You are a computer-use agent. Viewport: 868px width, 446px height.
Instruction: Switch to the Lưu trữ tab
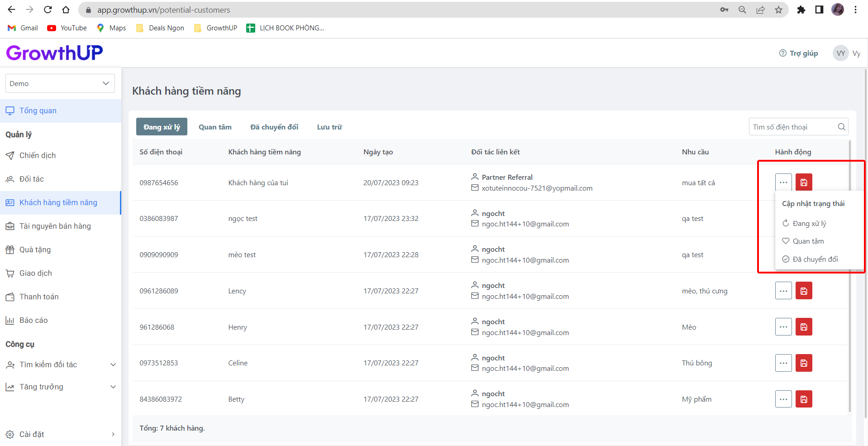point(329,127)
